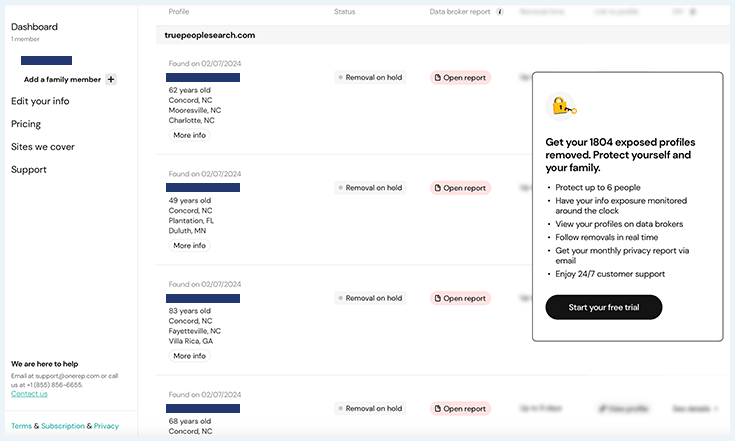
Task: Click the redacted name of the 83-year-old profile
Action: [x=203, y=299]
